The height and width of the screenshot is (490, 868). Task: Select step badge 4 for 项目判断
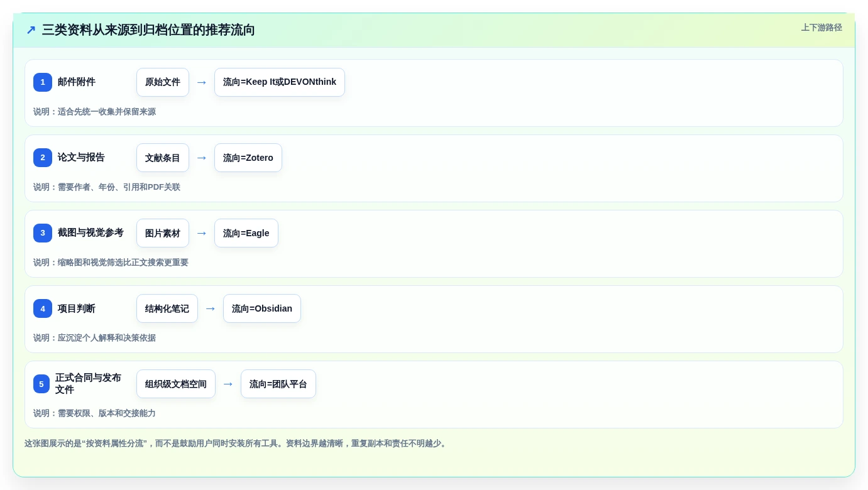(43, 308)
